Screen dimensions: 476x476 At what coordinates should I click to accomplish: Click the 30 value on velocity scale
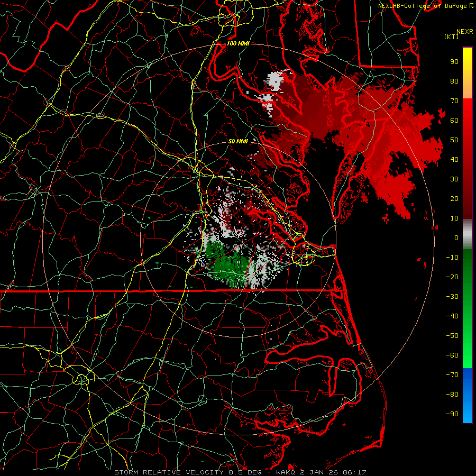point(454,179)
